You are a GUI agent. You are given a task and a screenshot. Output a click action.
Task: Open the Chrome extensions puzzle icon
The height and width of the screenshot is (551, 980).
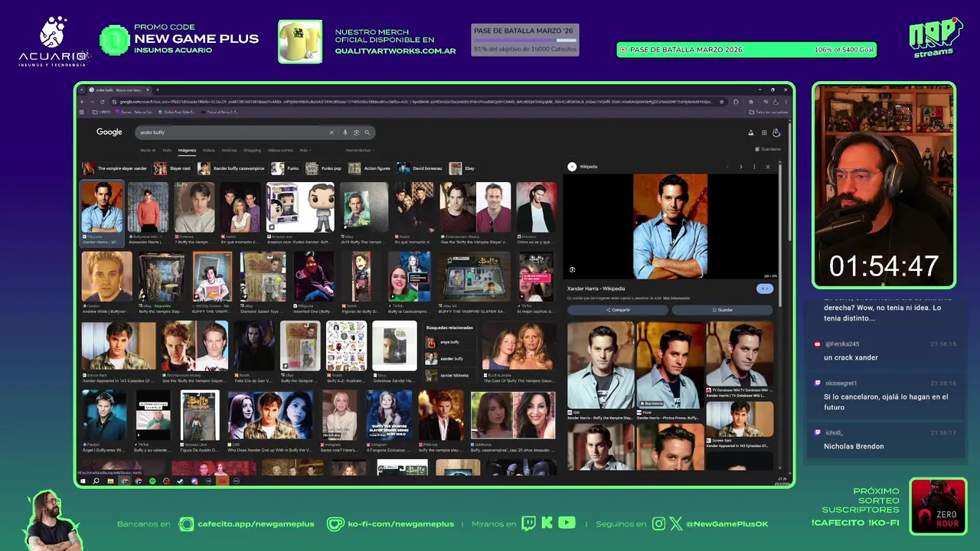point(737,102)
